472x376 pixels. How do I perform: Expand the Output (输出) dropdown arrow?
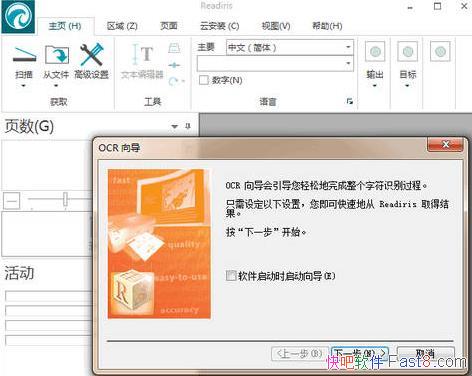click(375, 86)
